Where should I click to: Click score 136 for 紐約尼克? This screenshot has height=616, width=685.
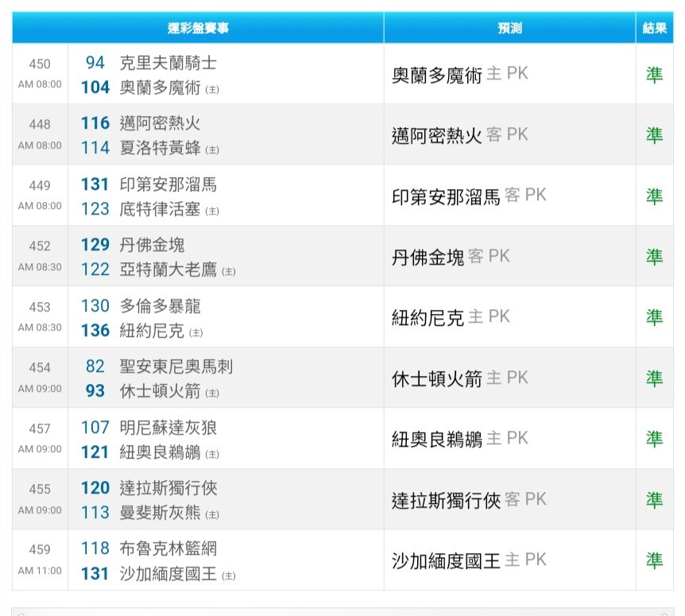pyautogui.click(x=95, y=331)
